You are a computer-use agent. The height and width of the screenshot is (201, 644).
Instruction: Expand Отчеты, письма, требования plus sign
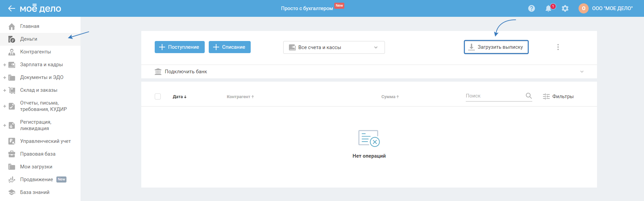coord(5,106)
